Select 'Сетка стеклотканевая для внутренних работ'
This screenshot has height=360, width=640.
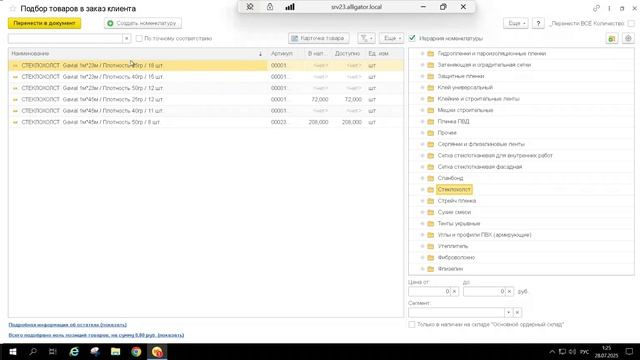pos(495,156)
